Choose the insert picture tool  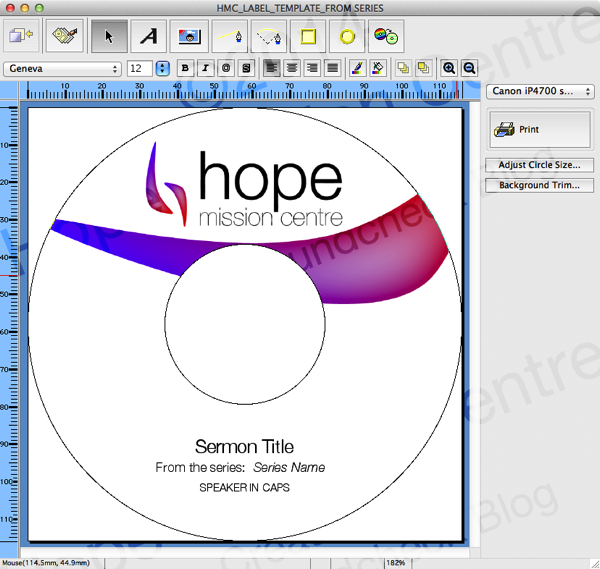(x=189, y=37)
